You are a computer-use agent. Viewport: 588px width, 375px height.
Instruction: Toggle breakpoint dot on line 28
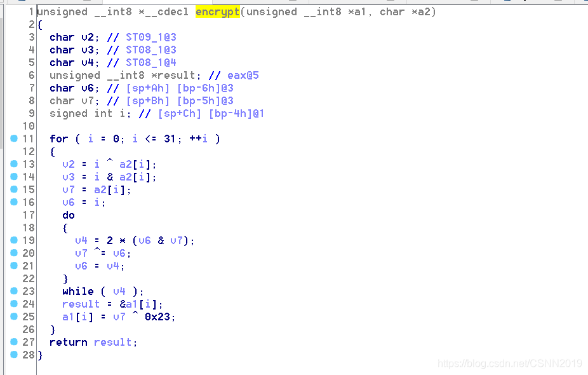pos(14,355)
